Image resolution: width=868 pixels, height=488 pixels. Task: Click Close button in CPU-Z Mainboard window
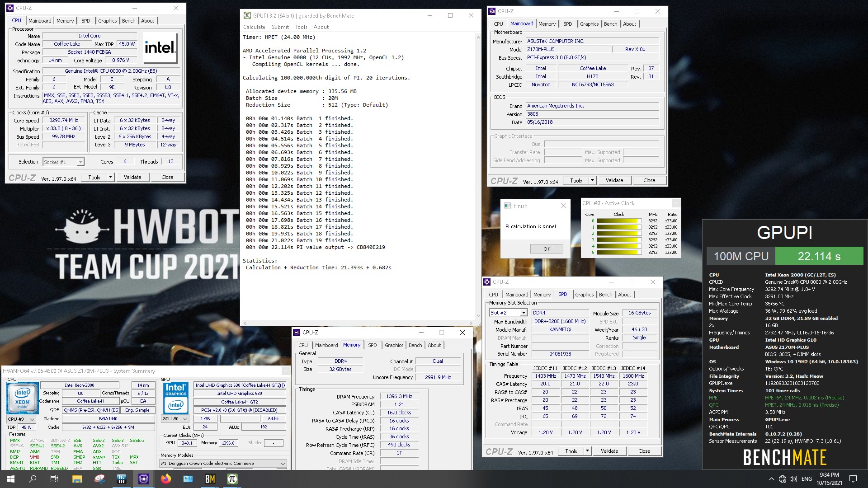(x=649, y=180)
